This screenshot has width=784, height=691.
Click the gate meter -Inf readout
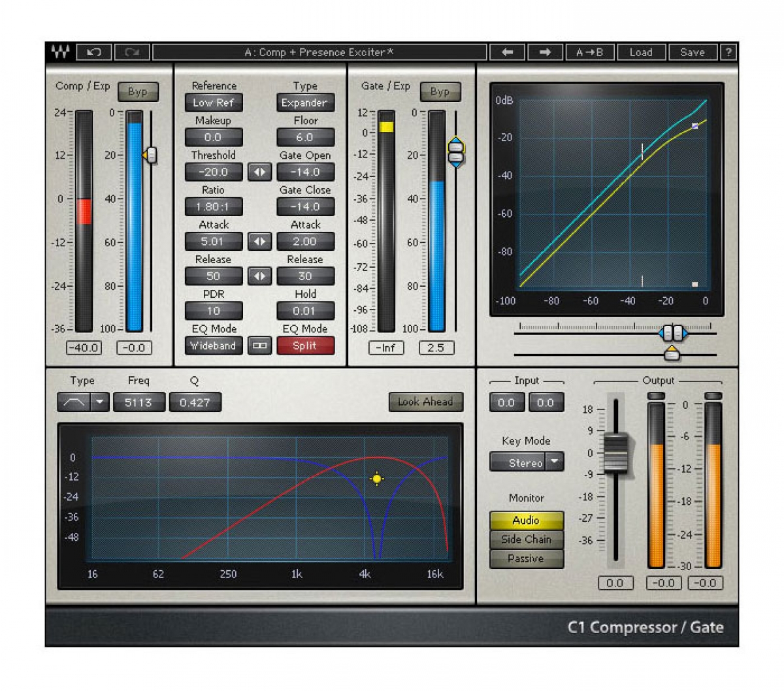tap(386, 348)
